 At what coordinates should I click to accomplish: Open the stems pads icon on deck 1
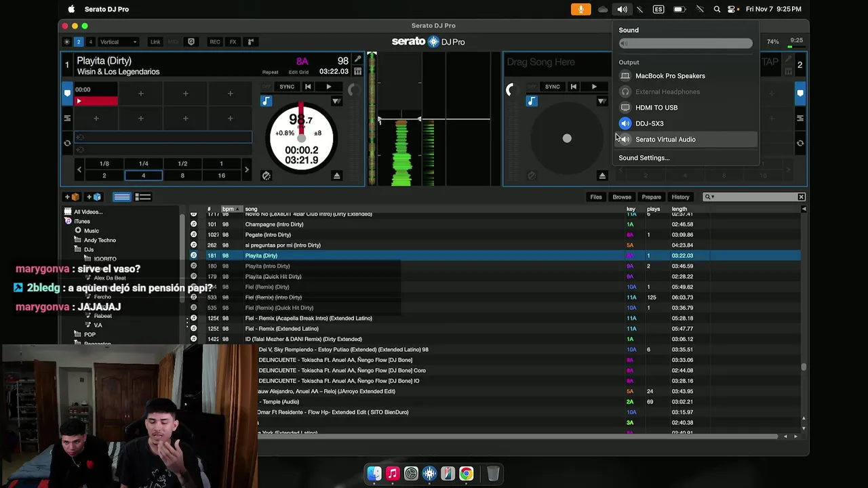click(x=357, y=71)
